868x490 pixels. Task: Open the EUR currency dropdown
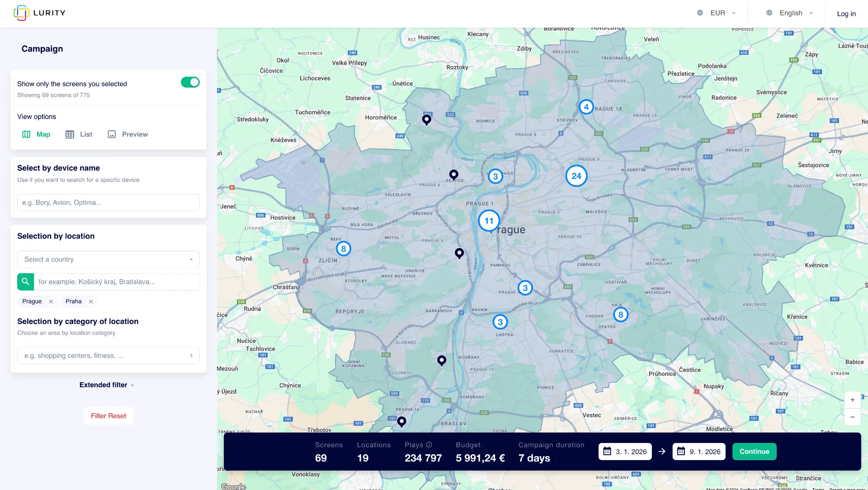[x=717, y=13]
